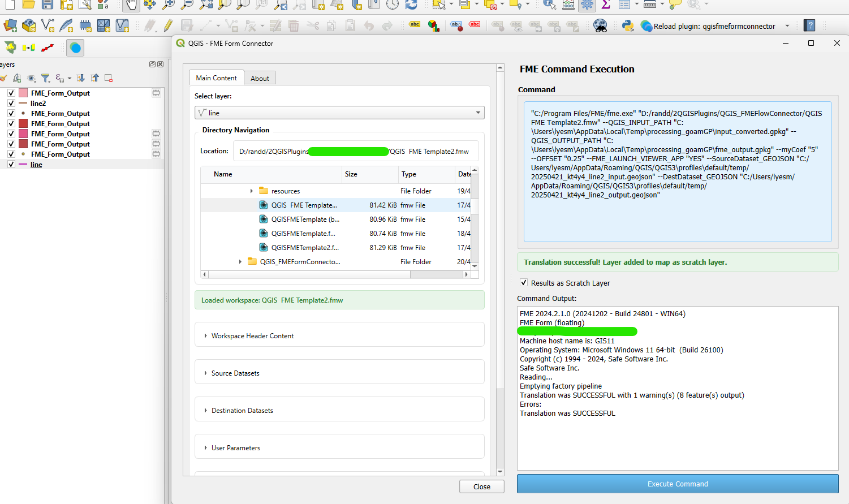Click the hot-pink FME_Form_Output symbol swatch
The image size is (849, 504).
click(x=23, y=133)
